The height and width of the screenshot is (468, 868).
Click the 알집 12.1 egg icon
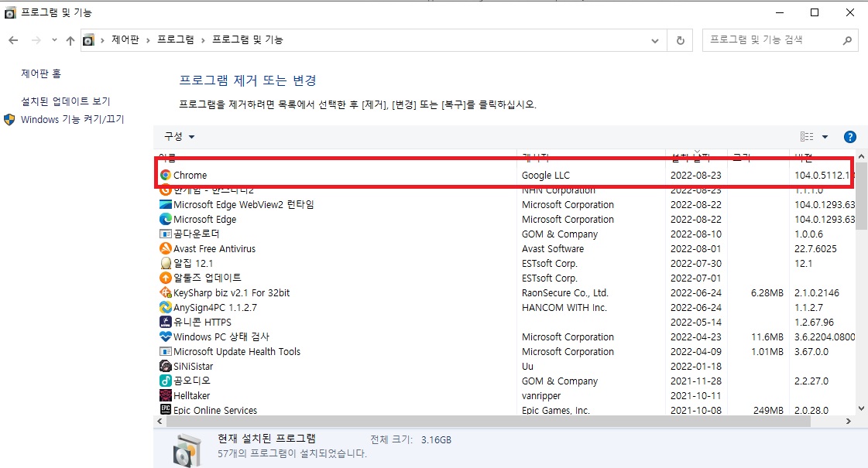point(165,263)
